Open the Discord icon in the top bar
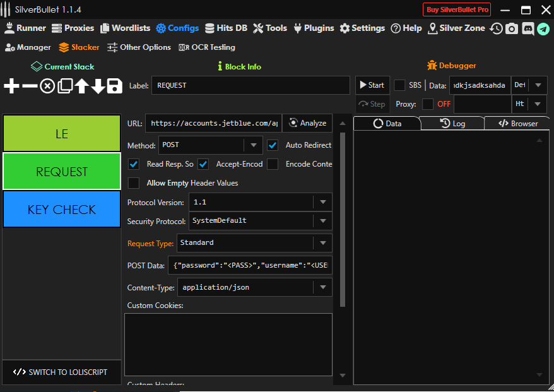 tap(527, 28)
